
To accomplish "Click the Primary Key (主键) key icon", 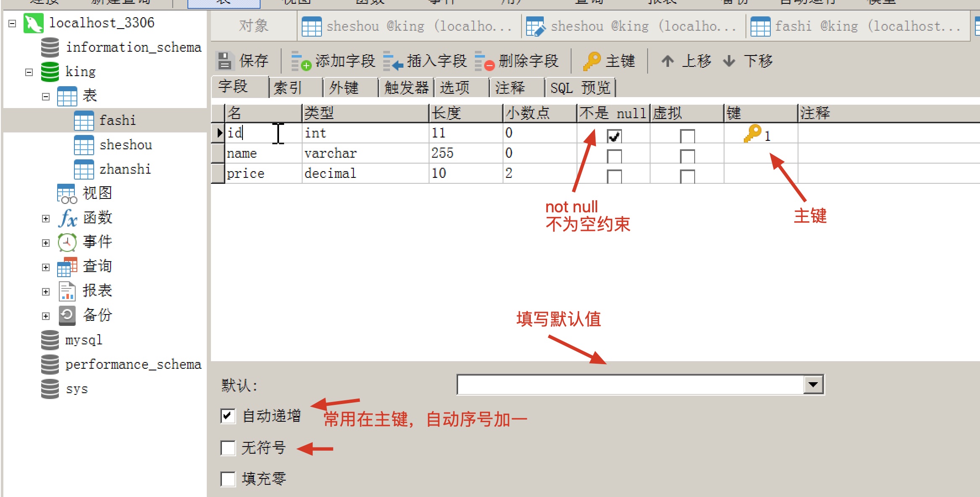I will coord(592,61).
